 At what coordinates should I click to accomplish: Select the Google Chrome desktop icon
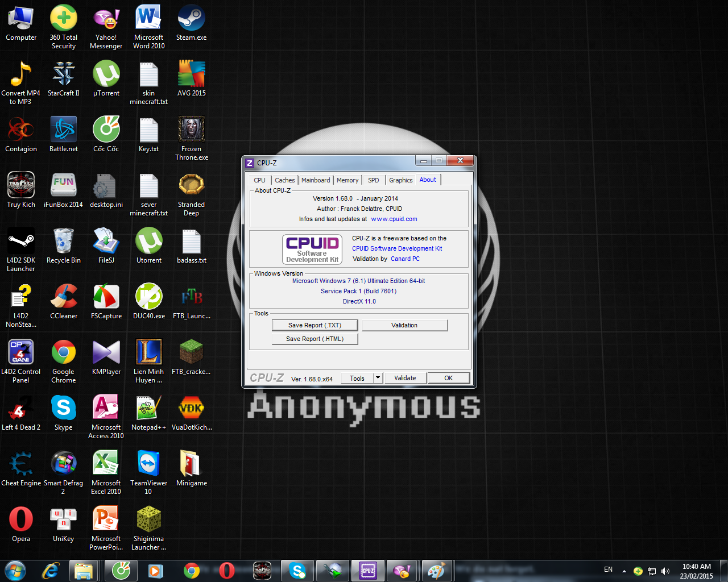point(64,361)
